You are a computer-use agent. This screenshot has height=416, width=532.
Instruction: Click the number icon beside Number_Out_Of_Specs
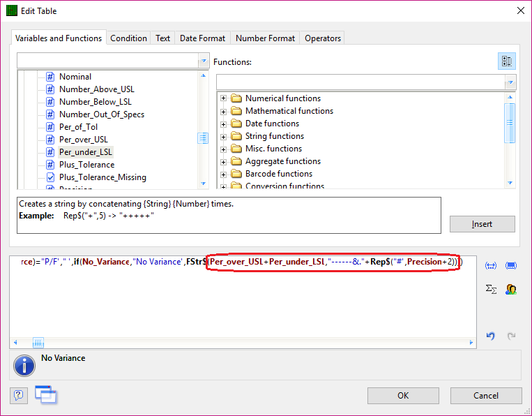[50, 114]
